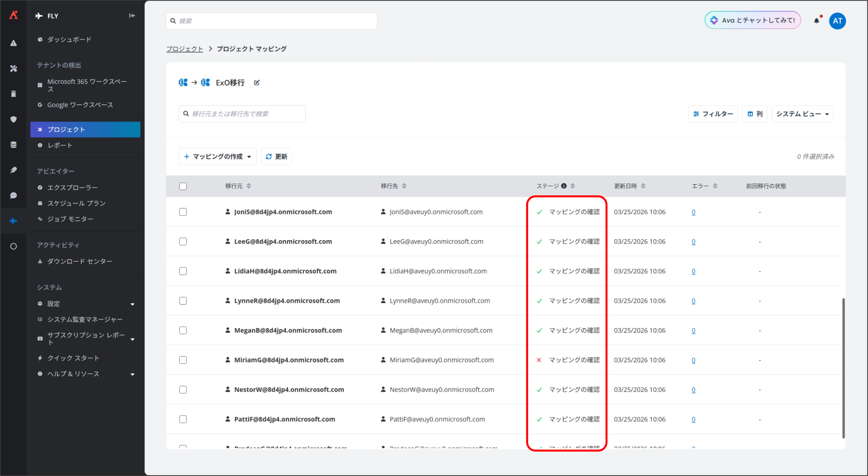Collapse the sidebar with the arrow icon
This screenshot has height=476, width=868.
coord(132,16)
